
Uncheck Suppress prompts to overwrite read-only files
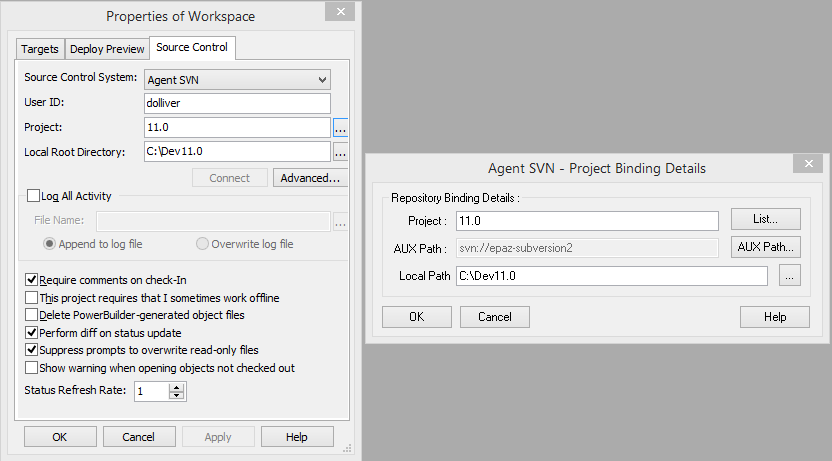tap(32, 350)
